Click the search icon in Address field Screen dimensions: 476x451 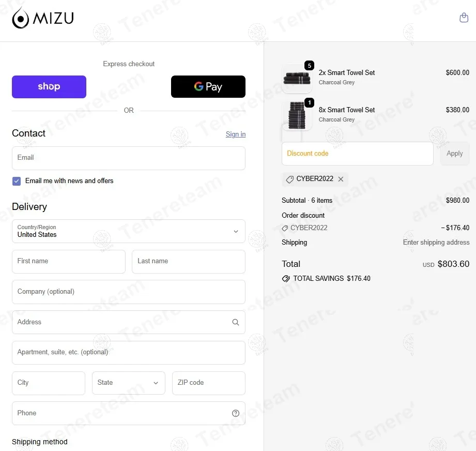tap(236, 322)
